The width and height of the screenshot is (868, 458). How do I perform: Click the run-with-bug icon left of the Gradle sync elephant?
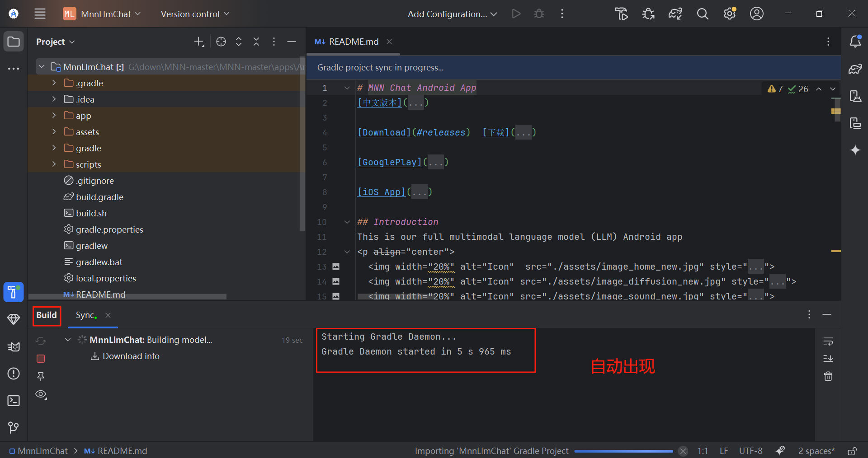point(648,14)
